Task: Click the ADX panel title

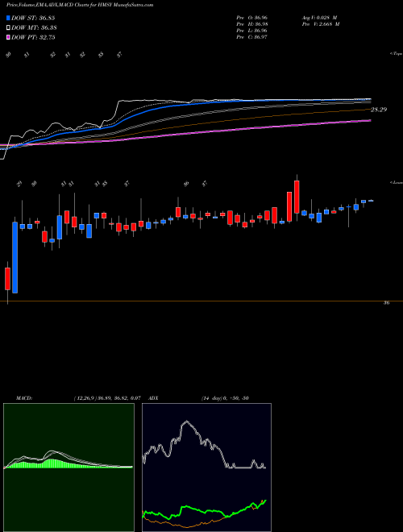Action: point(153,398)
